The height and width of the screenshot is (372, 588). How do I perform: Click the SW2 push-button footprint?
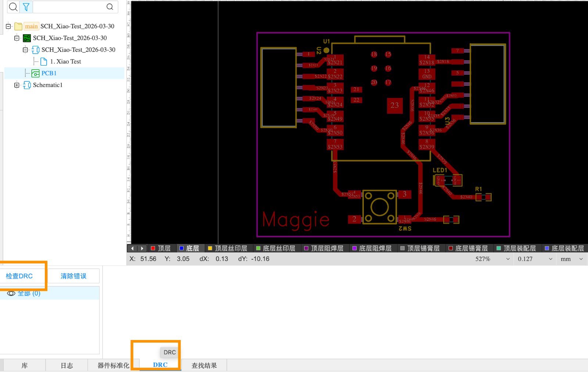380,207
